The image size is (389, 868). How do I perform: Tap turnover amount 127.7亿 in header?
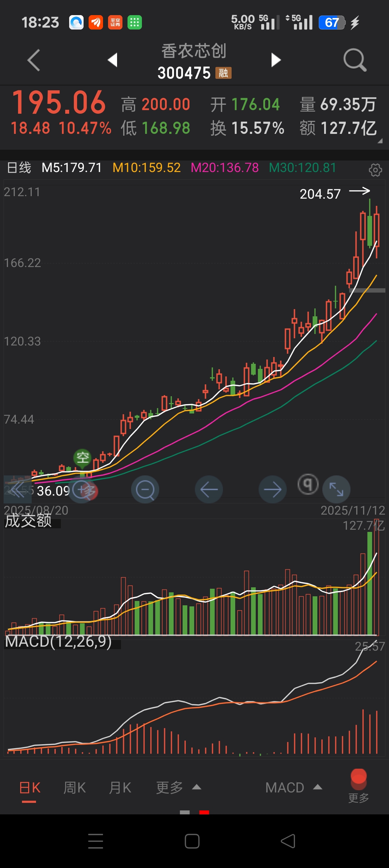348,128
